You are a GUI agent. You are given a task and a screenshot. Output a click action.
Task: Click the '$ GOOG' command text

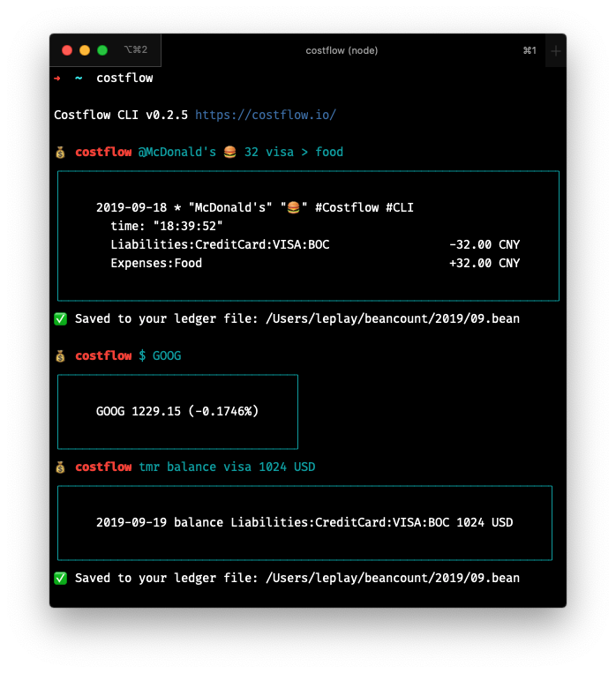(160, 355)
